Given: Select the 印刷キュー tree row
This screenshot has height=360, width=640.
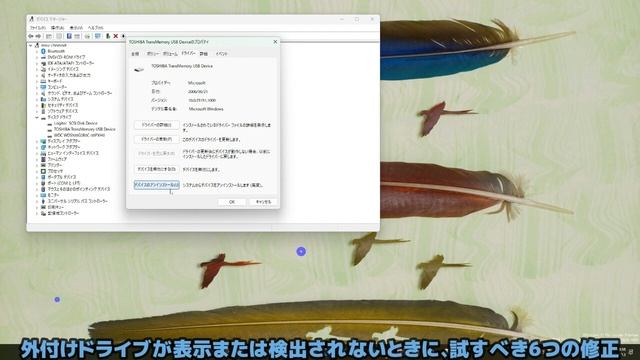Looking at the screenshot, I should point(56,207).
